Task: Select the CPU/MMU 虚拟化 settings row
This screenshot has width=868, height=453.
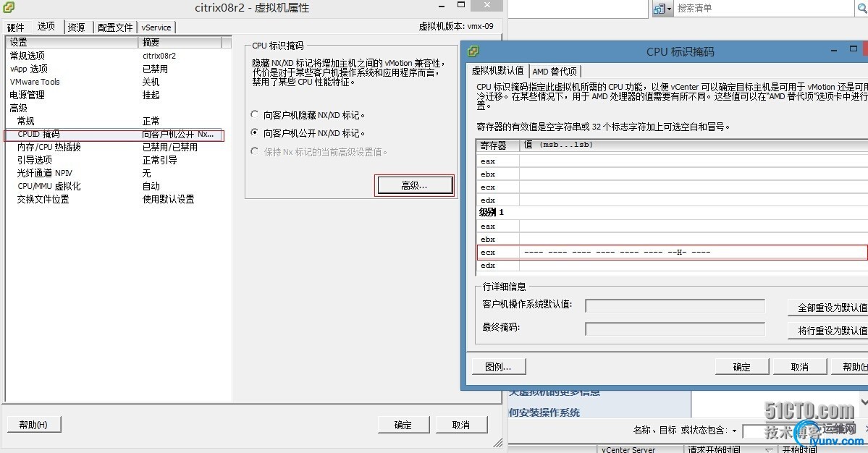Action: click(x=117, y=187)
